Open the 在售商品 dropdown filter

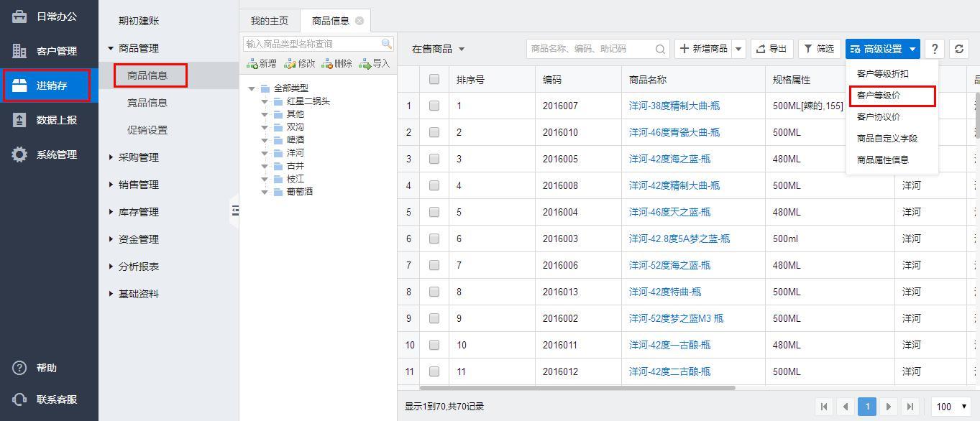(x=438, y=49)
